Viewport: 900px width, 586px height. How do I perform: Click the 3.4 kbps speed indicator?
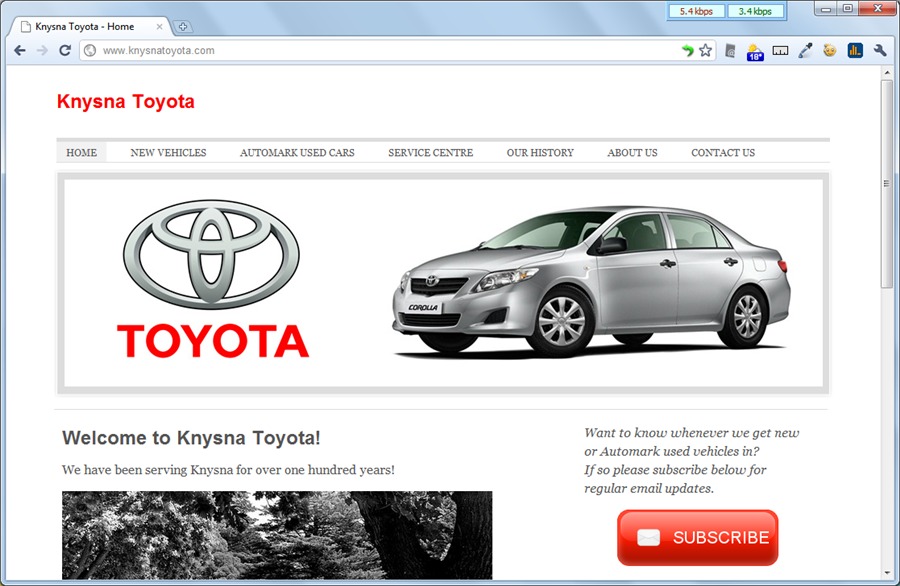tap(755, 11)
